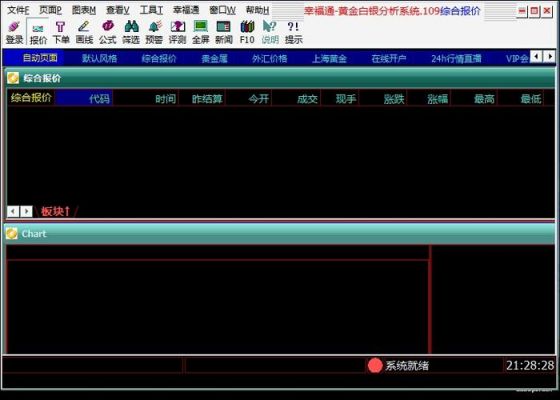Click the bottom-left sheet scroll-left arrow
The width and height of the screenshot is (560, 400).
[x=13, y=211]
